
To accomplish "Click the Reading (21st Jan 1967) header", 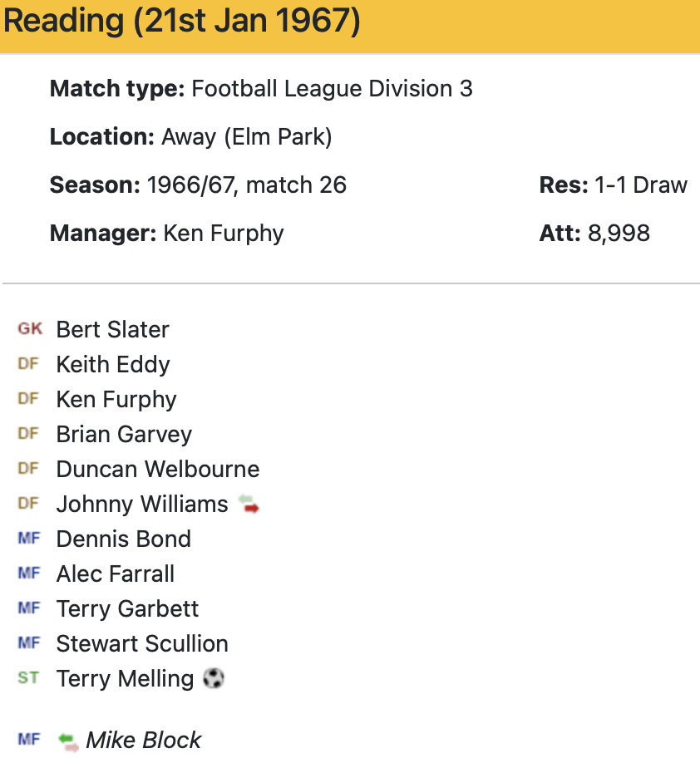I will 182,22.
